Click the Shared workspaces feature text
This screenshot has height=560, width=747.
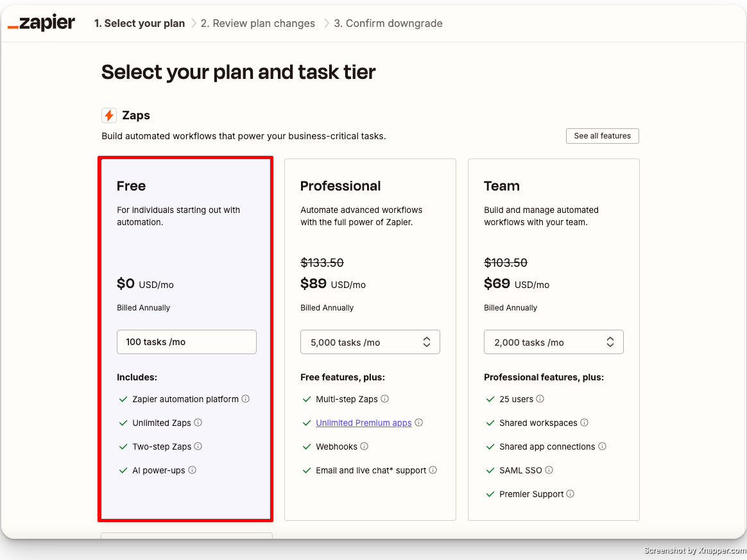coord(538,423)
